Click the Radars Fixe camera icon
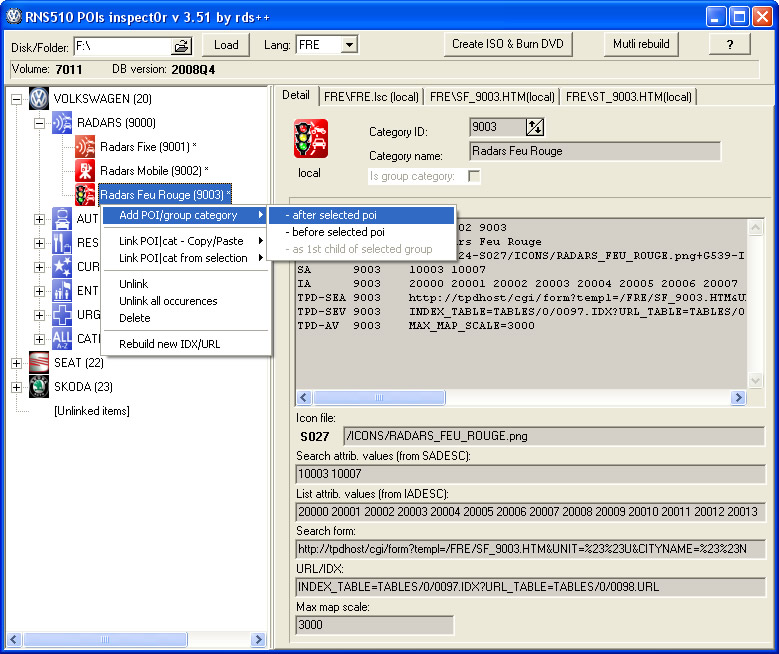The height and width of the screenshot is (654, 779). [x=85, y=147]
